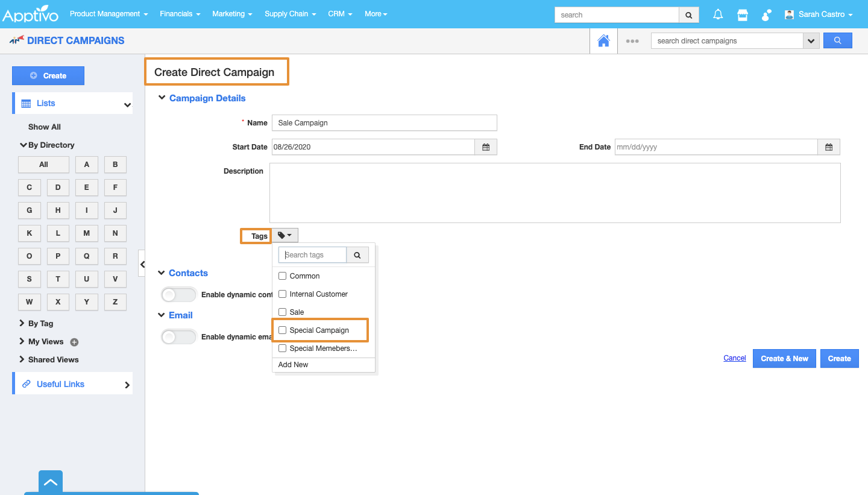Open the Marketing menu
Image resolution: width=868 pixels, height=495 pixels.
[x=232, y=14]
